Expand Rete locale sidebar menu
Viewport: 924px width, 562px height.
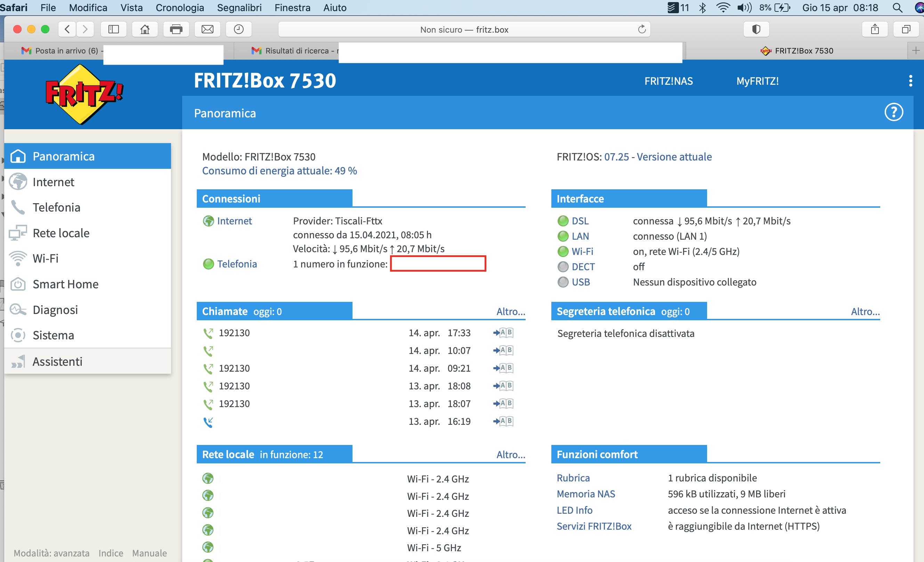[88, 233]
